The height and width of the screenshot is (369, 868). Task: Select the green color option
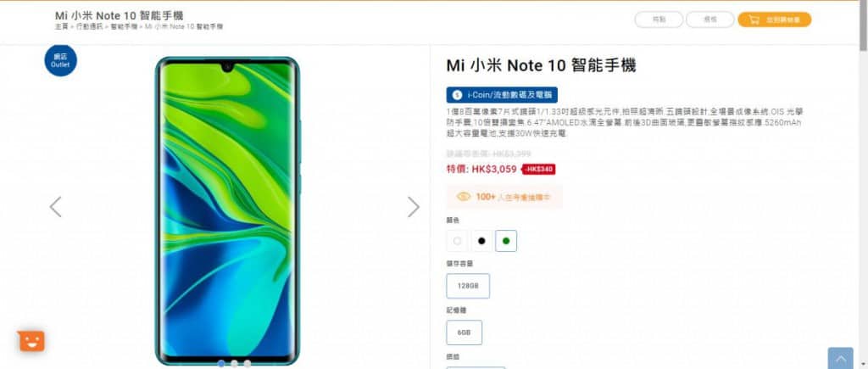pyautogui.click(x=506, y=241)
